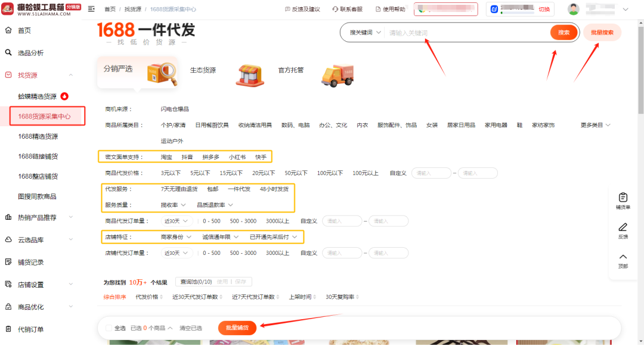Toggle the 48小时发货 service filter

[x=274, y=189]
